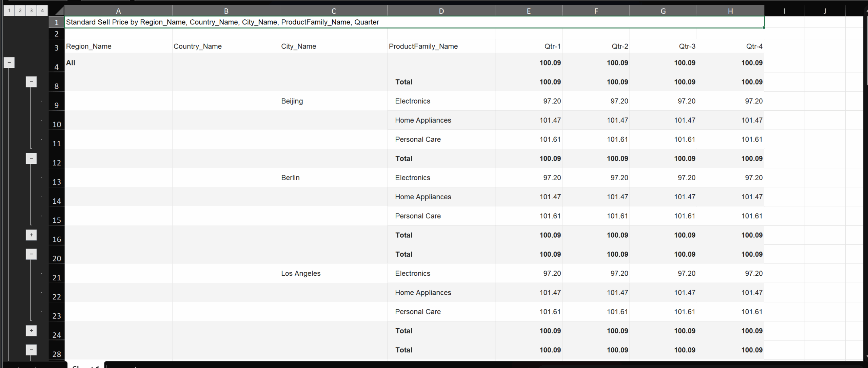868x368 pixels.
Task: Click outline level 2 button
Action: click(20, 11)
